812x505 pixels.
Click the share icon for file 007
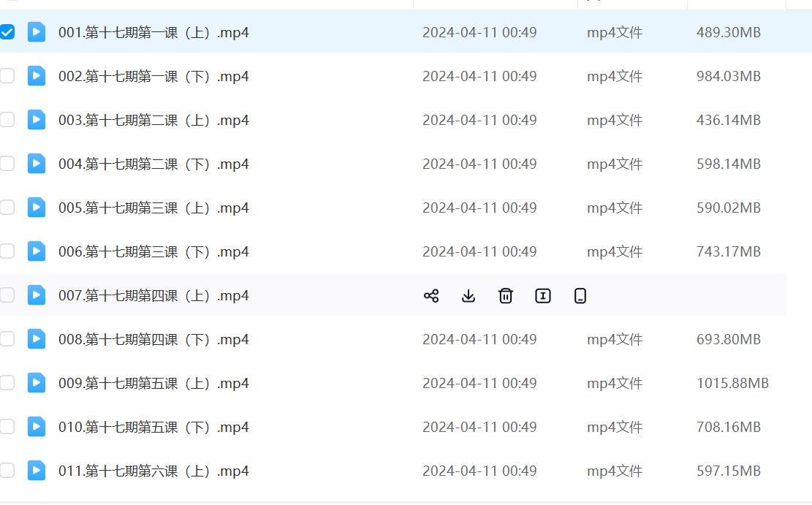coord(431,295)
